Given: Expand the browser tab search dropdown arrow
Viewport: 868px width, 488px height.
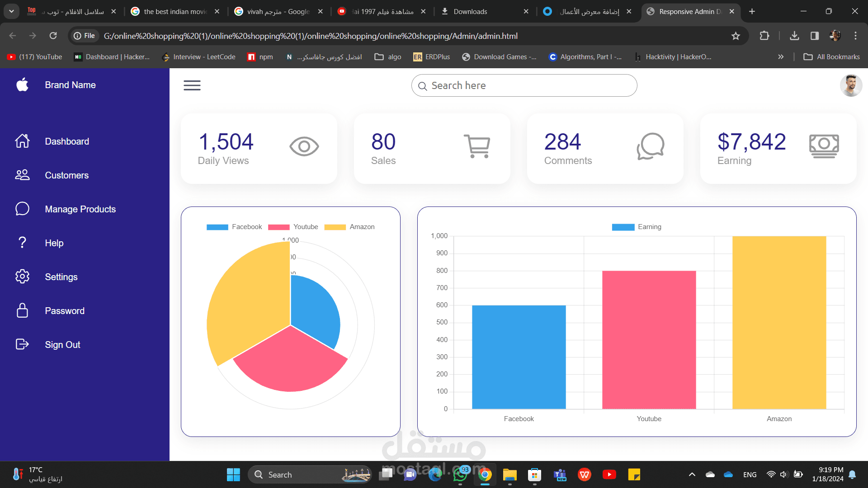Looking at the screenshot, I should point(11,11).
